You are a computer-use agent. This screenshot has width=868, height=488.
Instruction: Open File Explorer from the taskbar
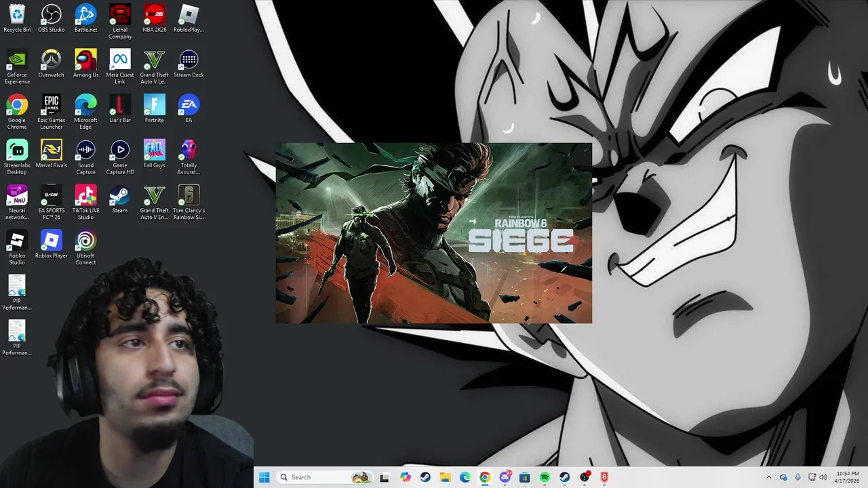tap(445, 477)
